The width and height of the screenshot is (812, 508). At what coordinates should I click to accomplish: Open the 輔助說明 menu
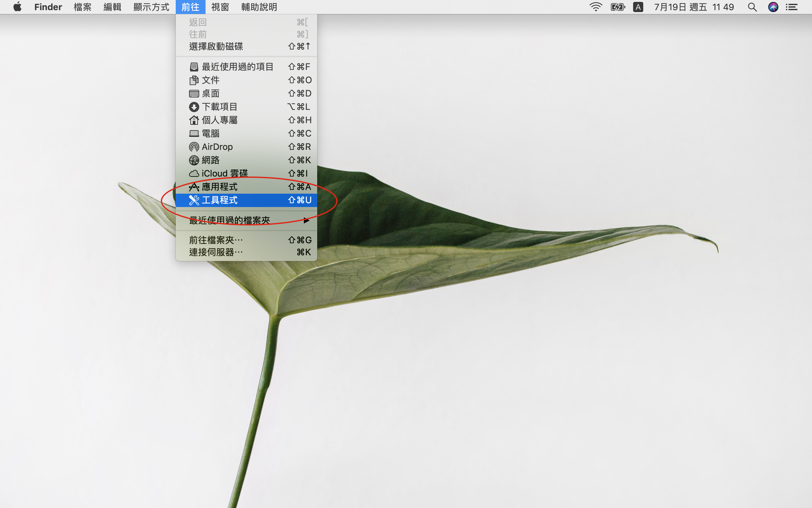pos(259,7)
